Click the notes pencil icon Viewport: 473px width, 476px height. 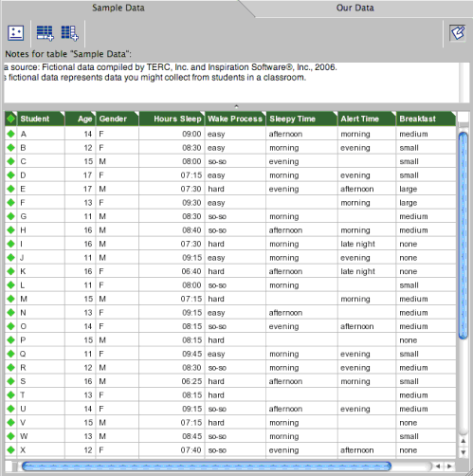pos(458,33)
